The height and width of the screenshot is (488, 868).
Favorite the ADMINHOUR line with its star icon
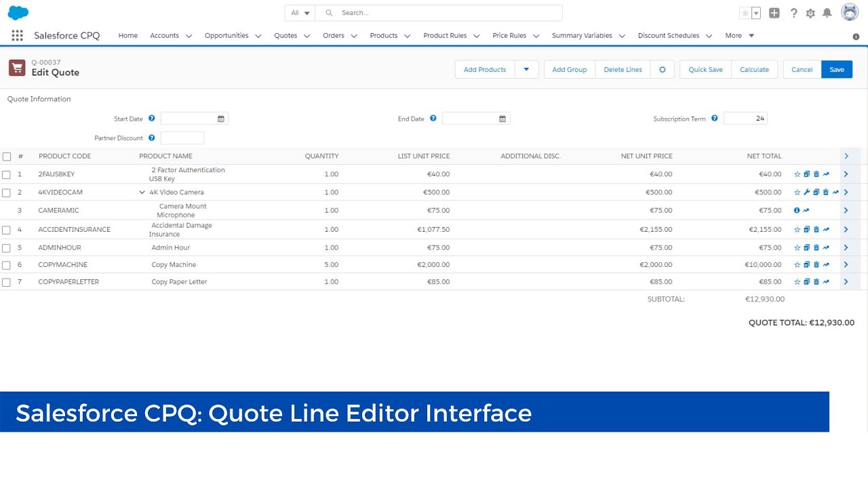797,248
